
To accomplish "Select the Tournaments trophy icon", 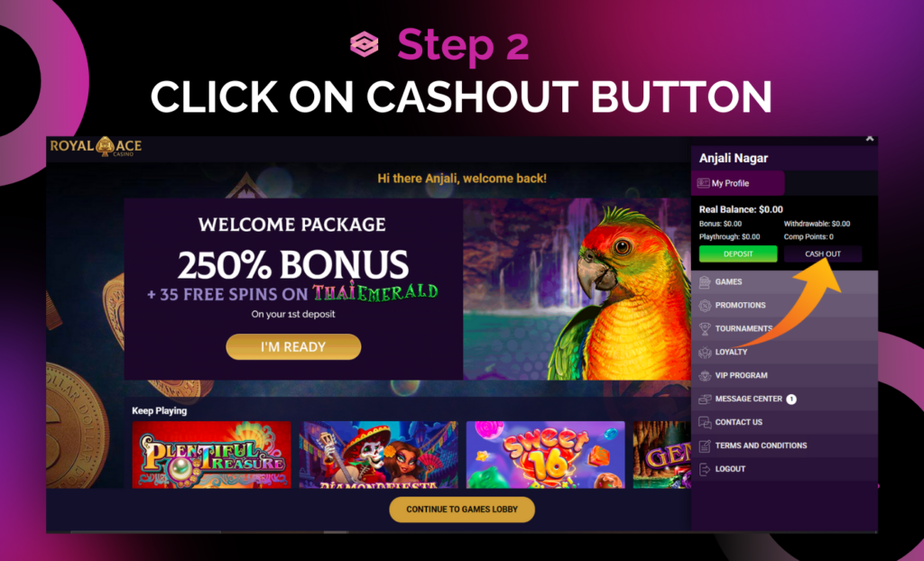I will tap(705, 329).
